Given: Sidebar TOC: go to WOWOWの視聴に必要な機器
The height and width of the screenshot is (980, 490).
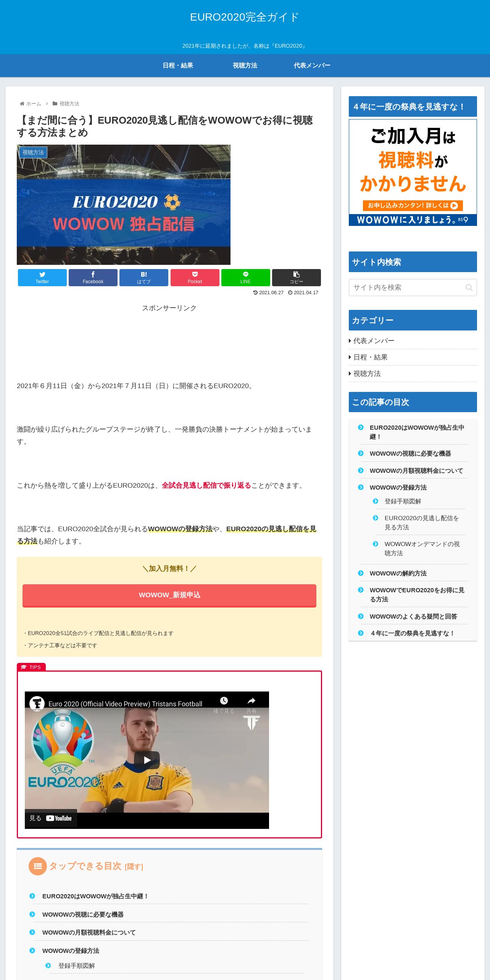Looking at the screenshot, I should pos(410,454).
